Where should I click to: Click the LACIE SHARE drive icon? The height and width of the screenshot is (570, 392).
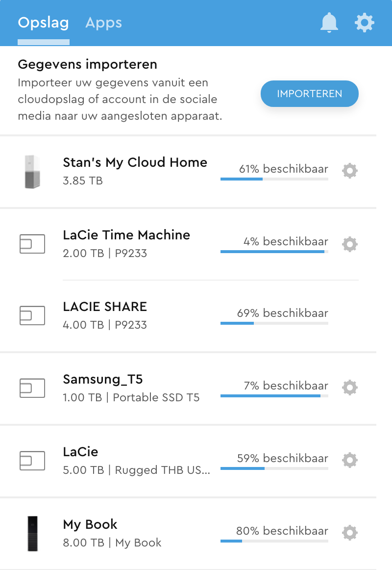coord(32,315)
